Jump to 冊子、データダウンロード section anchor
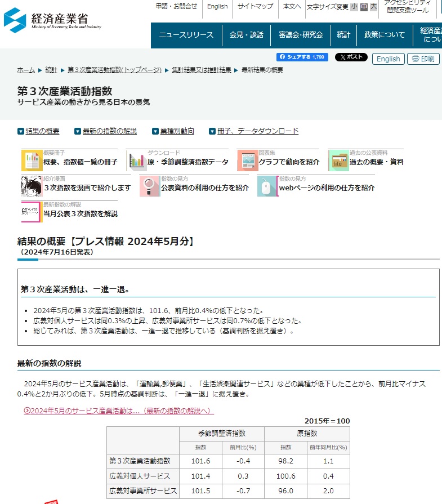This screenshot has height=504, width=442. 257,131
